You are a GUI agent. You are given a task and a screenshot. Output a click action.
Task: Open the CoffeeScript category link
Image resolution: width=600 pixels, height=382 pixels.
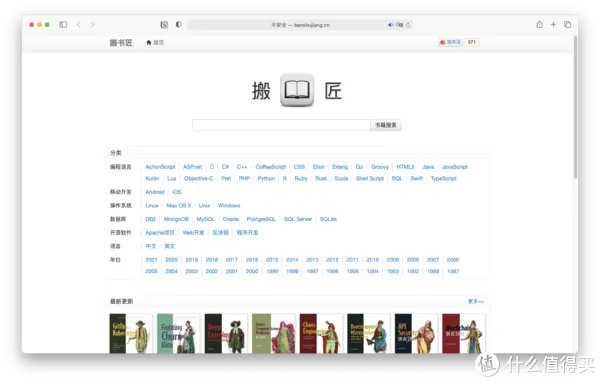coord(271,167)
